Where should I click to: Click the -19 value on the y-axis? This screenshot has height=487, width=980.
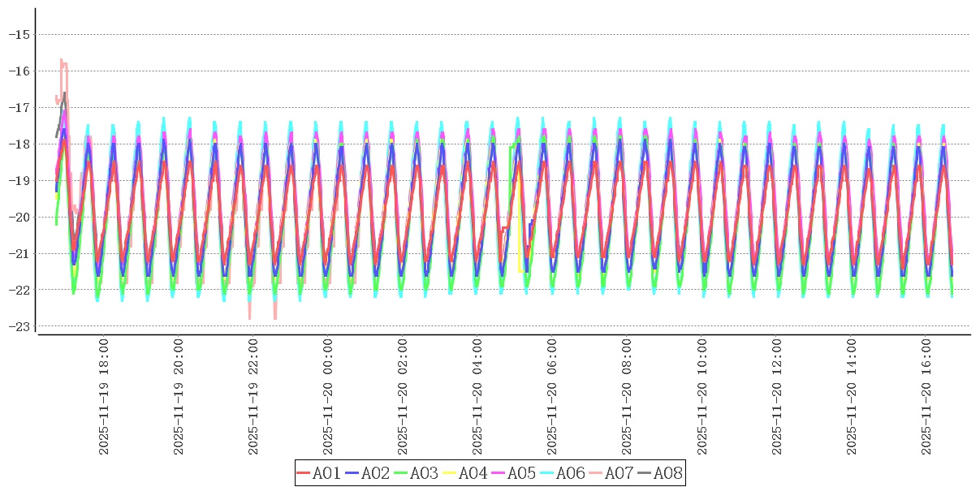[19, 180]
